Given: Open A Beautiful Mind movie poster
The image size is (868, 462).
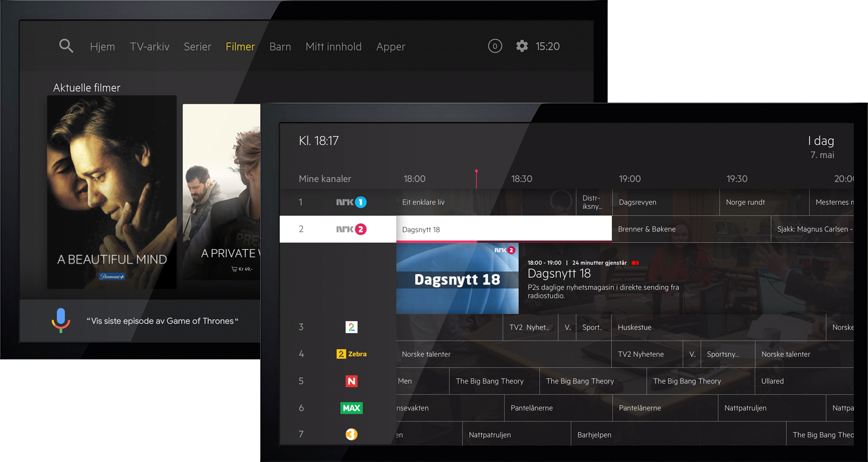Looking at the screenshot, I should click(x=112, y=192).
